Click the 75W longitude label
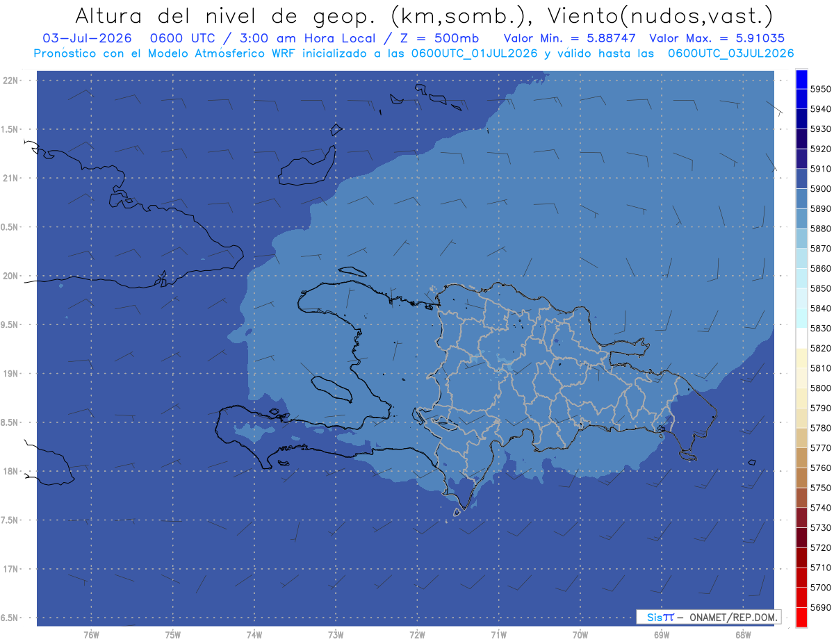Viewport: 834px width, 644px height. [172, 634]
